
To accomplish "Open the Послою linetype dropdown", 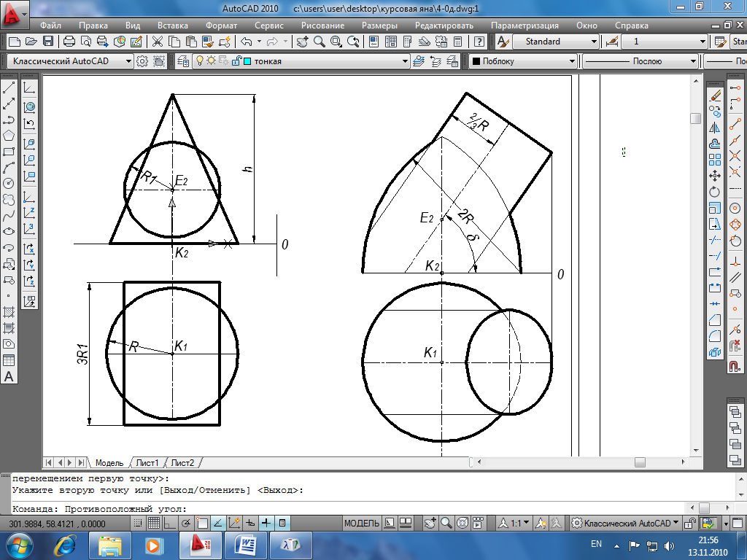I will 640,61.
